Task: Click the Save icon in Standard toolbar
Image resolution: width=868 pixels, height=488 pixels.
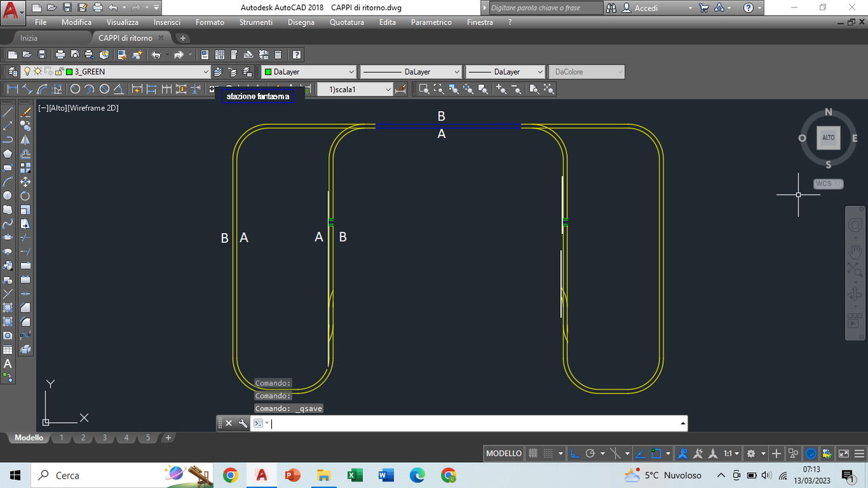Action: coord(42,55)
